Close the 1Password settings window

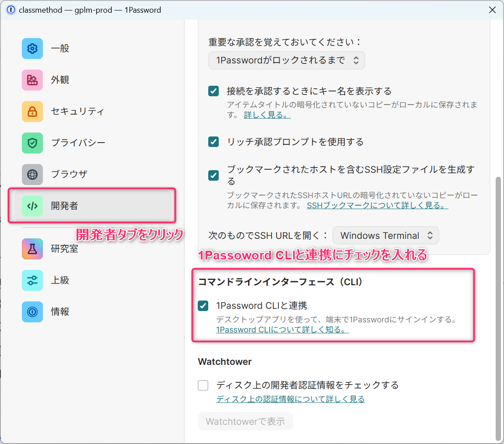(492, 10)
